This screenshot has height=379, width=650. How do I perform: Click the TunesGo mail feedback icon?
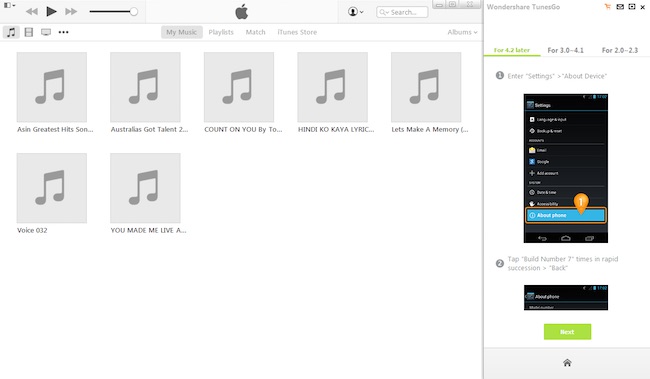(620, 7)
